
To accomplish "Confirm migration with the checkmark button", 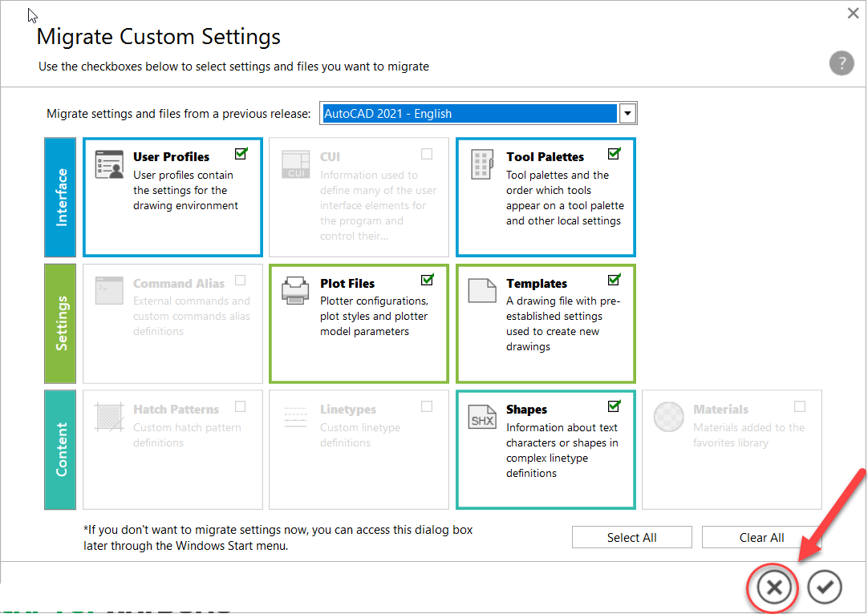I will (825, 587).
